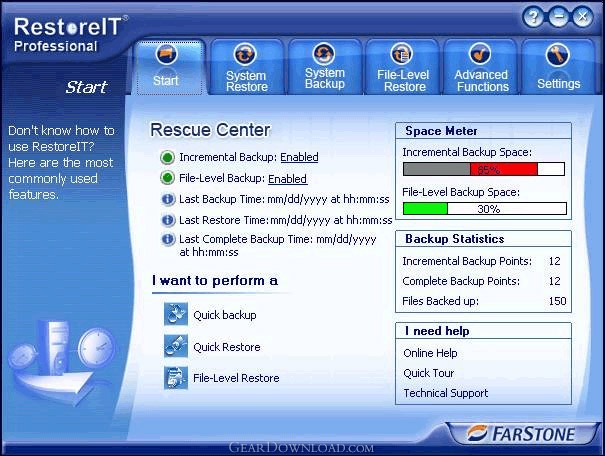The width and height of the screenshot is (605, 456).
Task: Click the info icon beside Last Restore Time
Action: point(167,220)
